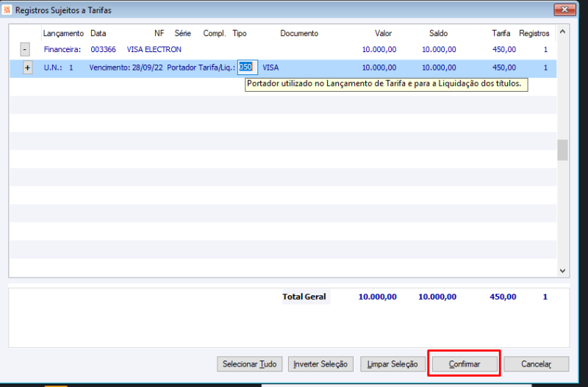This screenshot has height=387, width=588.
Task: Click the Registros column header
Action: tap(534, 33)
